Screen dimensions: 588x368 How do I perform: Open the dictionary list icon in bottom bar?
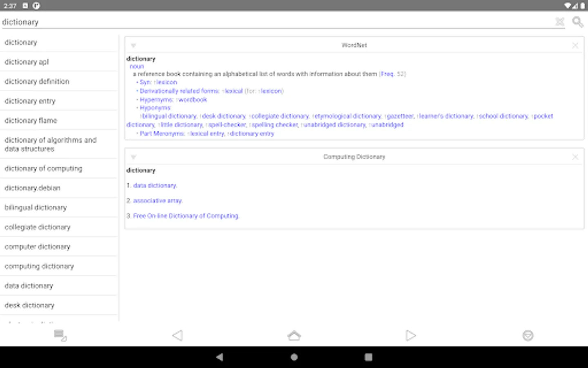pyautogui.click(x=60, y=335)
